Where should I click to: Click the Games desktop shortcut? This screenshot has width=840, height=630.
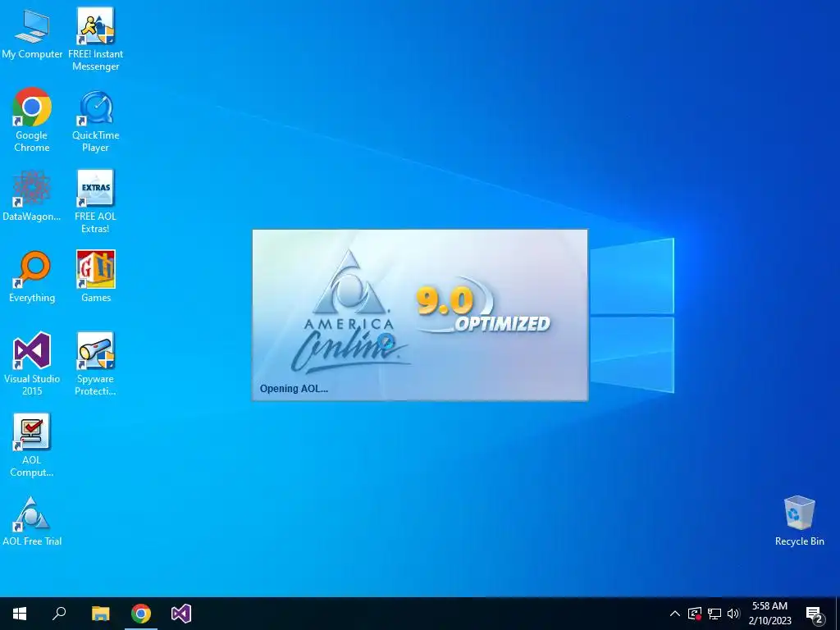coord(95,277)
